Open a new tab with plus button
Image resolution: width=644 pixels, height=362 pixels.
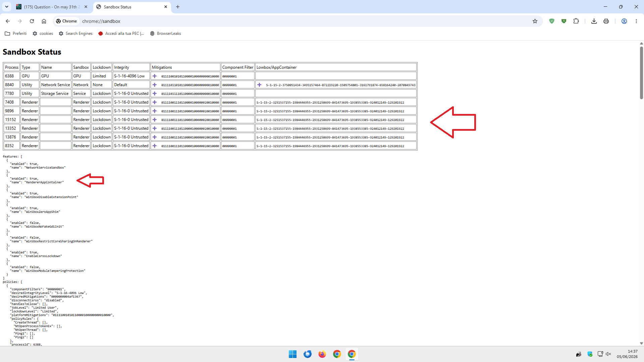[178, 7]
